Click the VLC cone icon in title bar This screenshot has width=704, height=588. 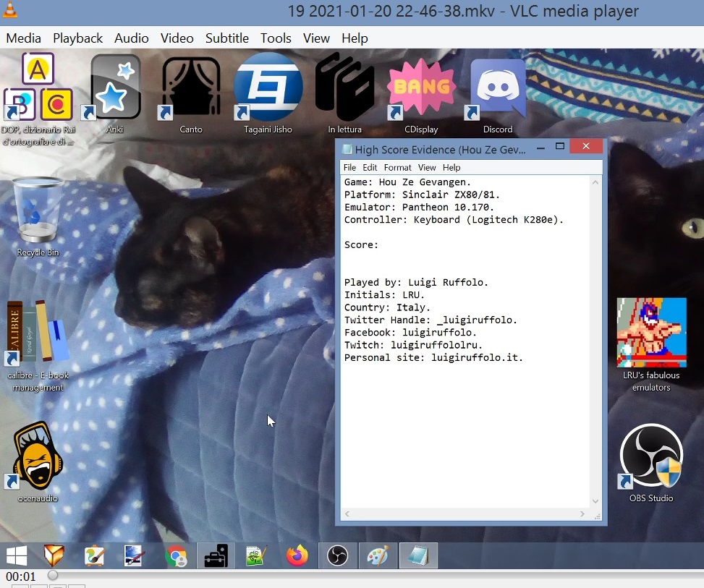(x=10, y=9)
